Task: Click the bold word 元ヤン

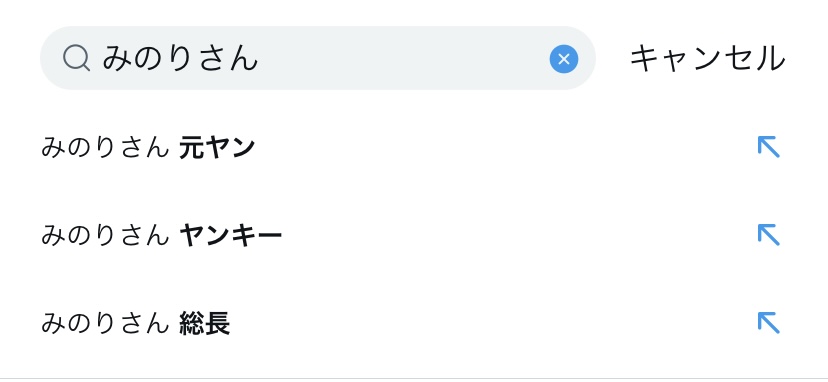Action: [x=217, y=147]
